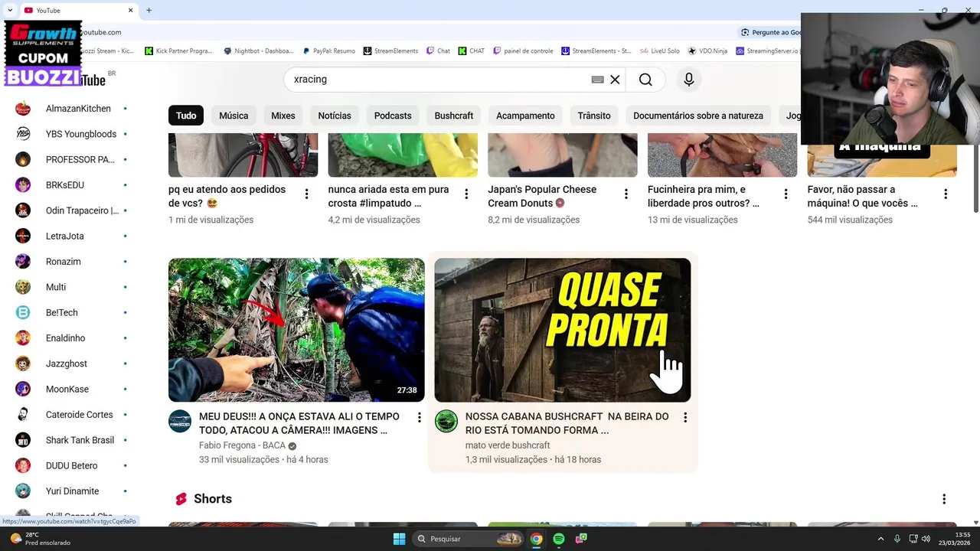Close the YouTube browser tab
The width and height of the screenshot is (980, 551).
pos(130,10)
